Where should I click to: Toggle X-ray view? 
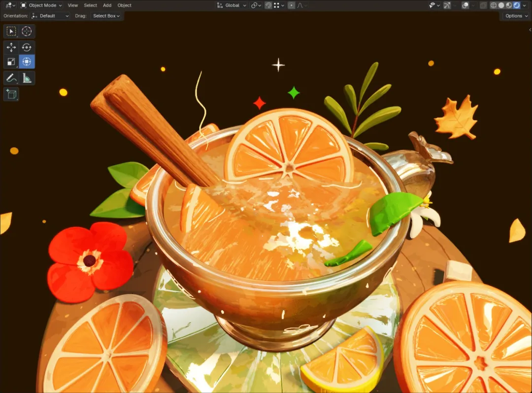(483, 5)
